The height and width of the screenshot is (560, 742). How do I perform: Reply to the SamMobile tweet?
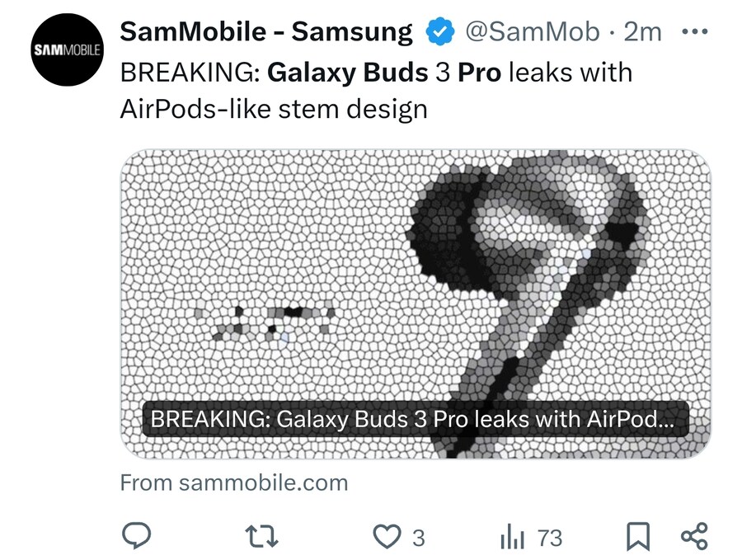tap(135, 537)
